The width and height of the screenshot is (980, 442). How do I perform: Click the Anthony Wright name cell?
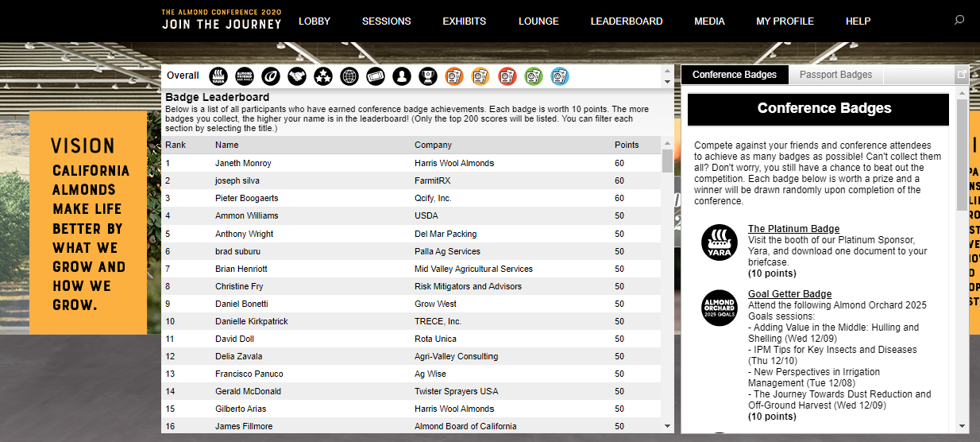pos(245,234)
